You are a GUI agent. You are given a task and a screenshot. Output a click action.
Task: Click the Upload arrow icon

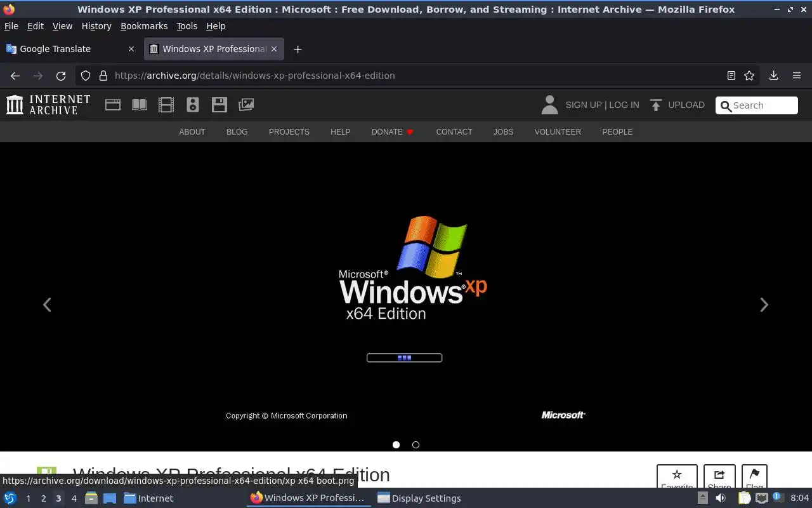tap(656, 105)
